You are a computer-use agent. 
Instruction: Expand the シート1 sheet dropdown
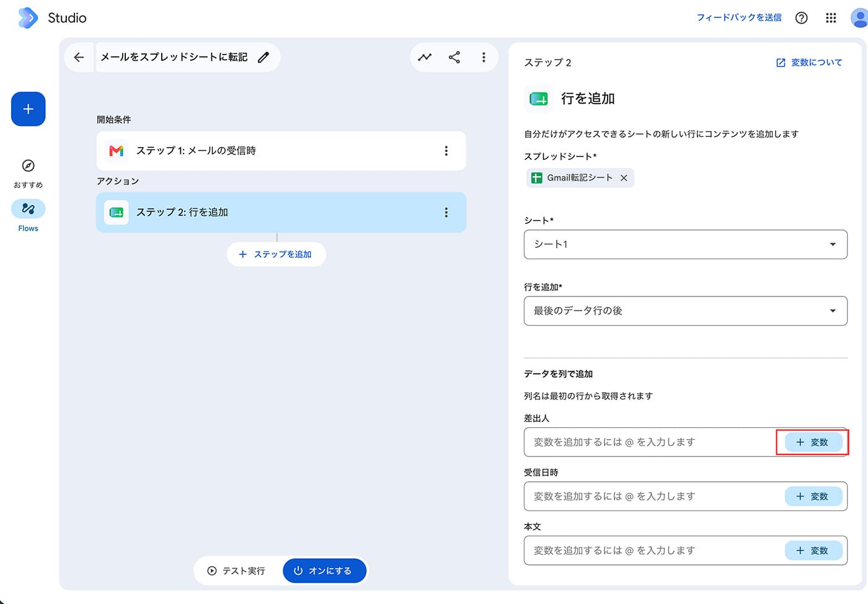pyautogui.click(x=685, y=244)
